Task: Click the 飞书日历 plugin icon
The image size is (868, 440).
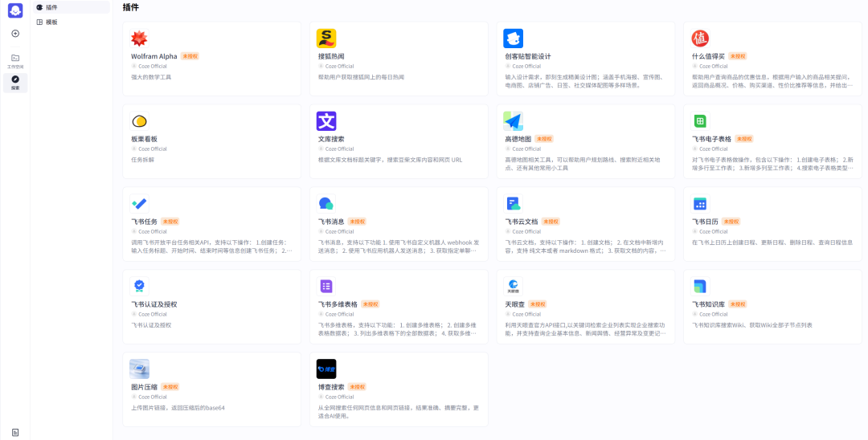Action: 700,204
